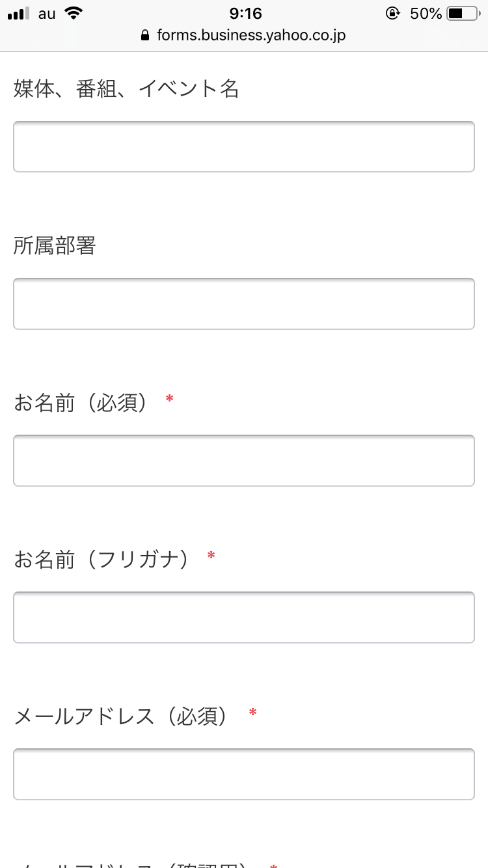Image resolution: width=488 pixels, height=868 pixels.
Task: Tap the 50% battery percentage text
Action: click(x=426, y=13)
